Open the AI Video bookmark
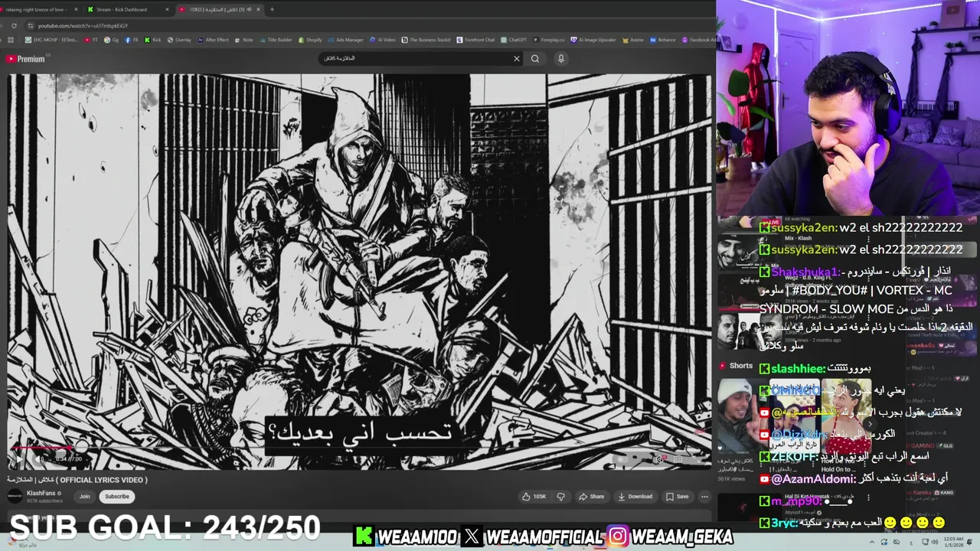The image size is (980, 551). (383, 40)
